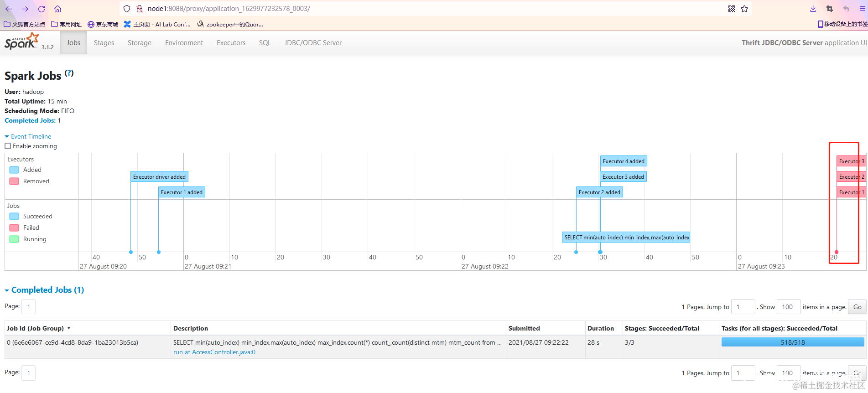Open the 京东商城 bookmark

(103, 24)
